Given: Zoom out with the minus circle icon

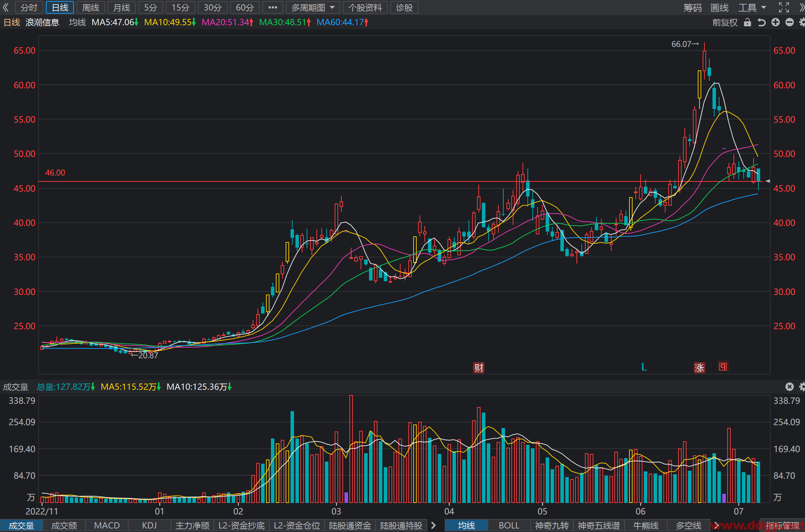Looking at the screenshot, I should (x=789, y=22).
